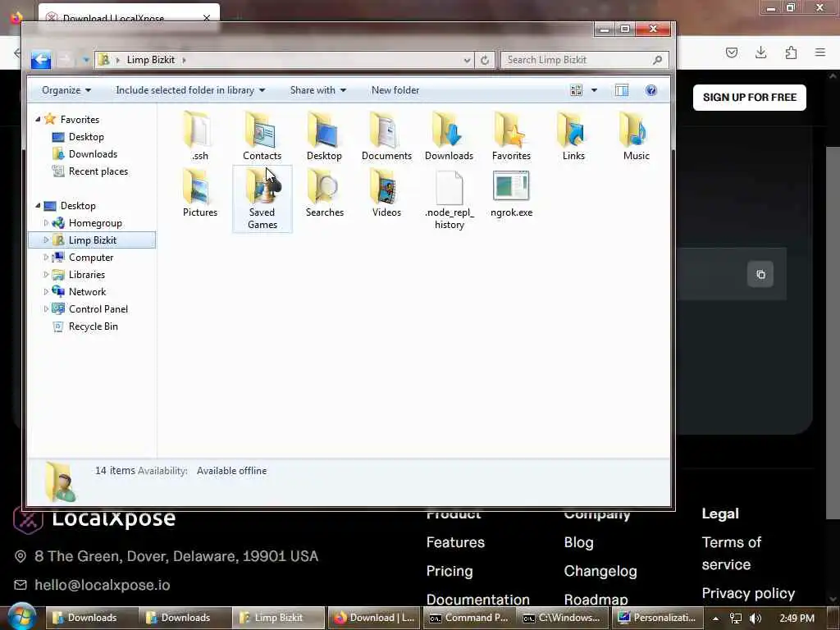Image resolution: width=840 pixels, height=630 pixels.
Task: Open the Links folder
Action: point(573,135)
